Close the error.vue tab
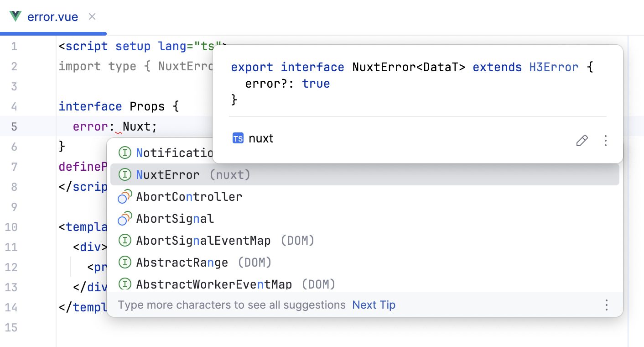644x347 pixels. pos(91,16)
